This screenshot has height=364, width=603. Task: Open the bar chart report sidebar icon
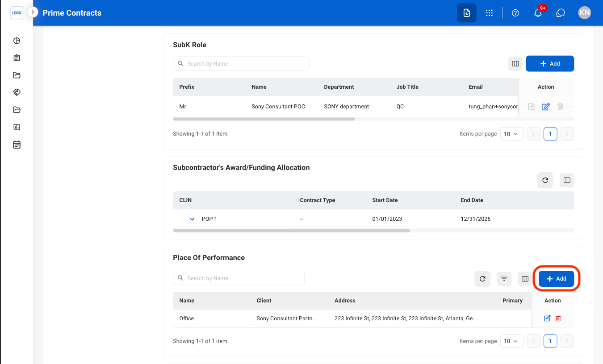point(17,127)
